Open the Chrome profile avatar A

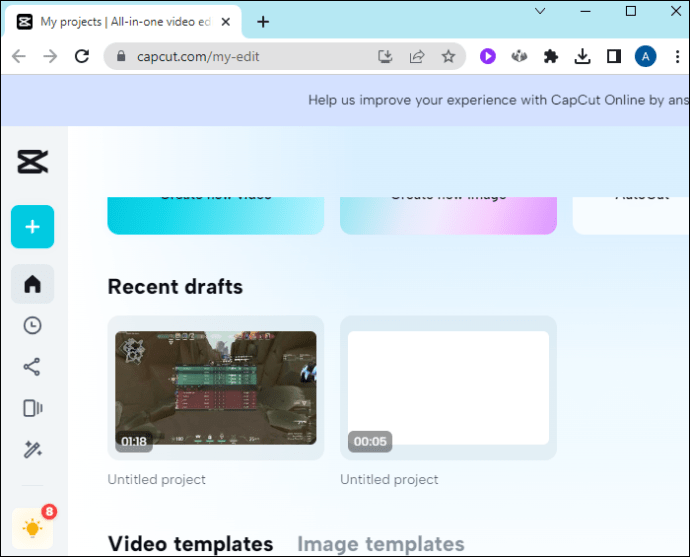[x=646, y=56]
